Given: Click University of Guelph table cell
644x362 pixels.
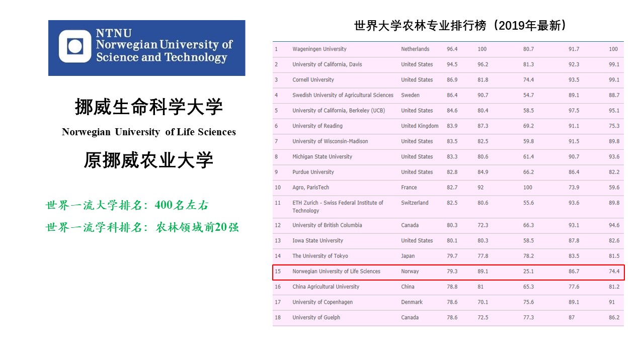Looking at the screenshot, I should point(316,318).
